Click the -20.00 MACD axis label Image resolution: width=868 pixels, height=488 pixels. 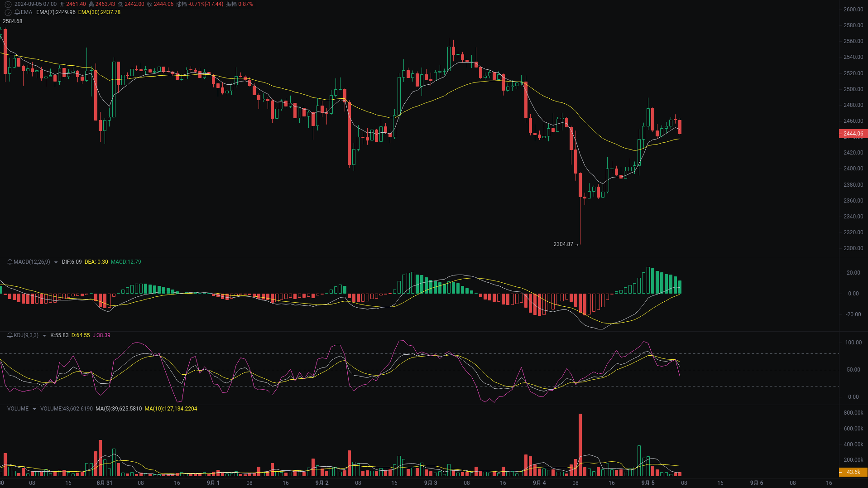(853, 314)
